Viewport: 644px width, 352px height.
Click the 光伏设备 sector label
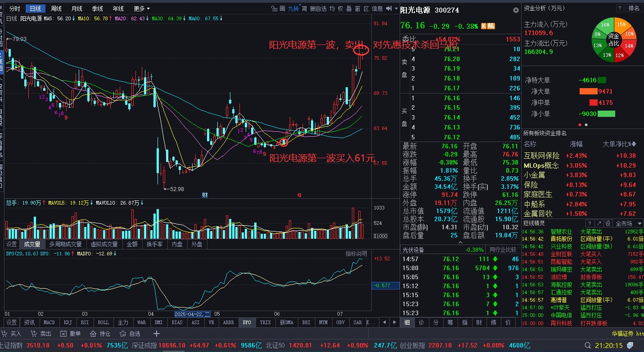(414, 250)
